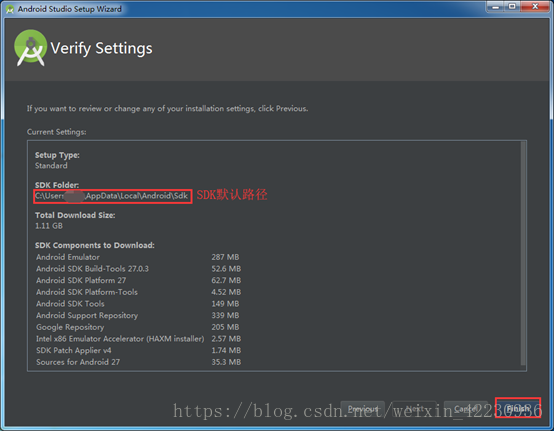Click the '205 MB' size value
The width and height of the screenshot is (554, 431).
click(225, 327)
